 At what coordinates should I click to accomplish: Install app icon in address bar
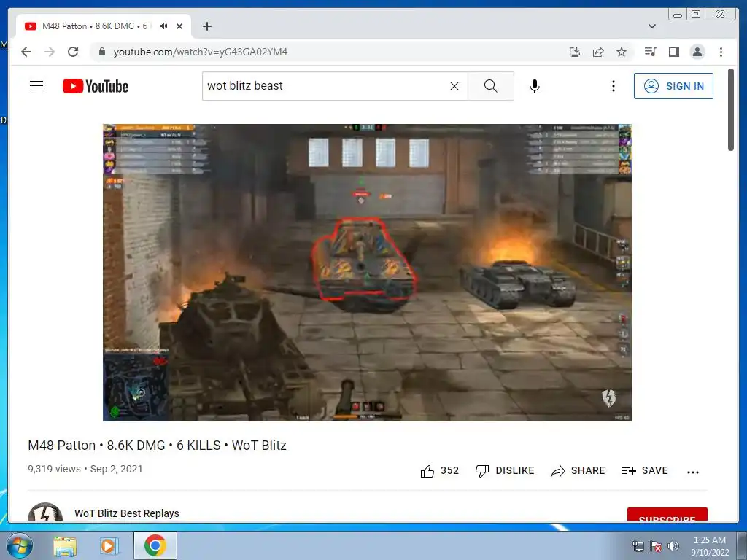point(575,52)
